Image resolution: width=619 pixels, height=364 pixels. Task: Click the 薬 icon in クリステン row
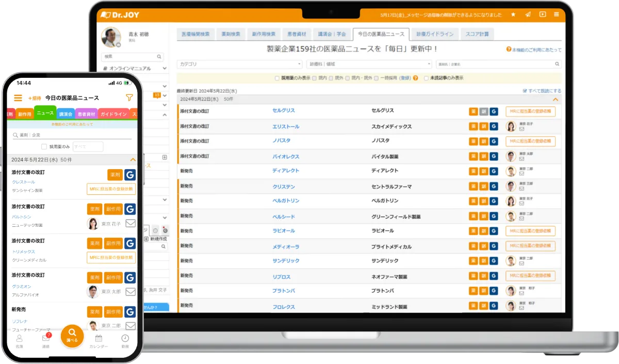tap(473, 186)
